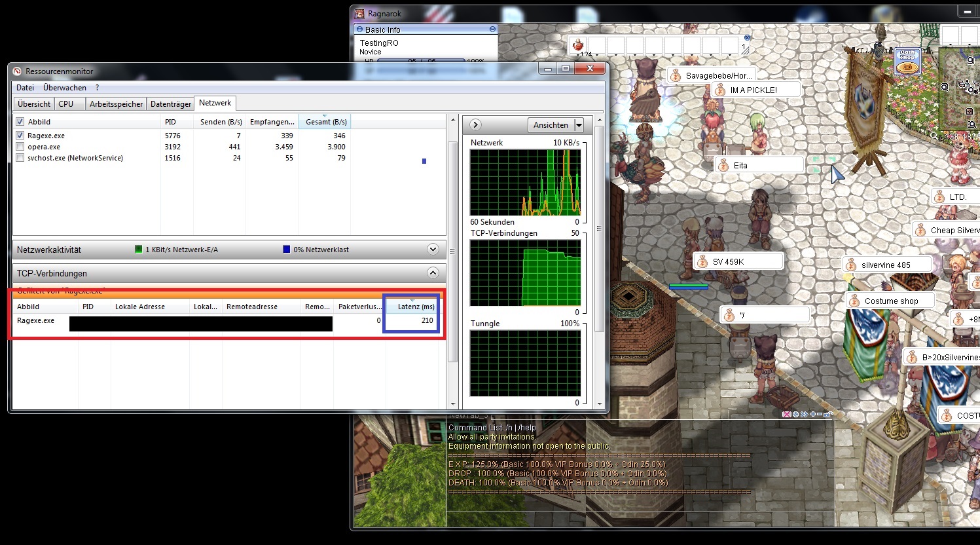
Task: Click the Netzwerk 10 KB/s graph
Action: coord(525,183)
